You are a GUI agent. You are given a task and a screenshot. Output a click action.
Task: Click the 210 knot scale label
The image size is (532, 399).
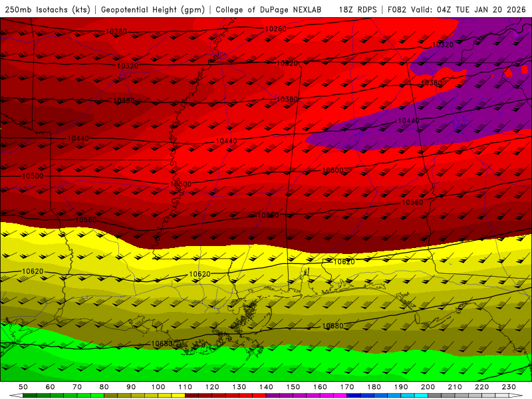(x=455, y=387)
